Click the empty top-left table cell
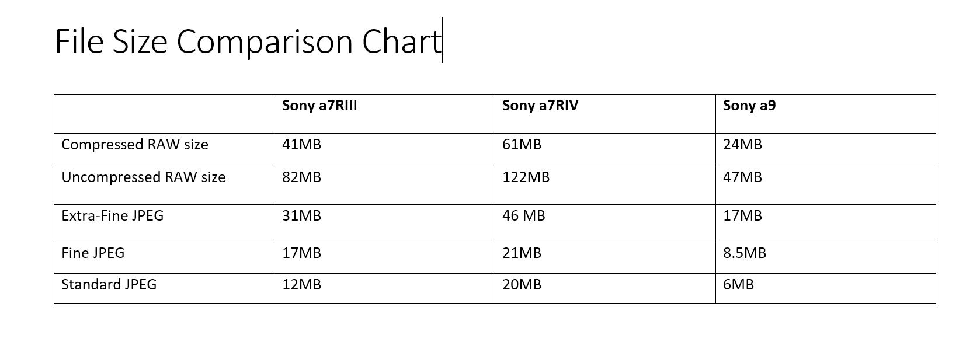980x356 pixels. [x=164, y=114]
